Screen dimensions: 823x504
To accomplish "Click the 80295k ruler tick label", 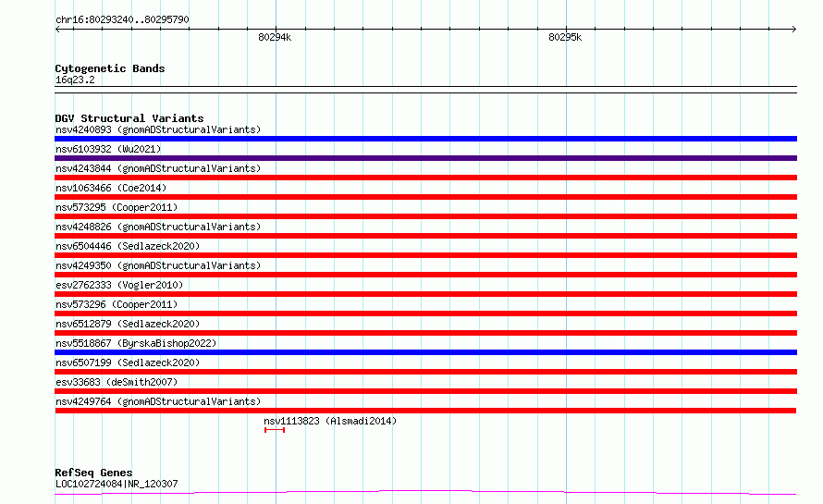I will (565, 37).
